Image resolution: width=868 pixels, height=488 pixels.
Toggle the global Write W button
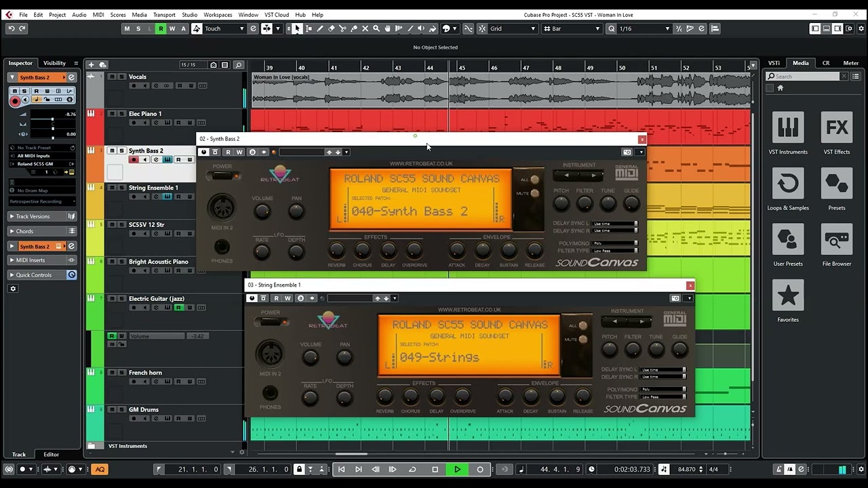[x=172, y=28]
